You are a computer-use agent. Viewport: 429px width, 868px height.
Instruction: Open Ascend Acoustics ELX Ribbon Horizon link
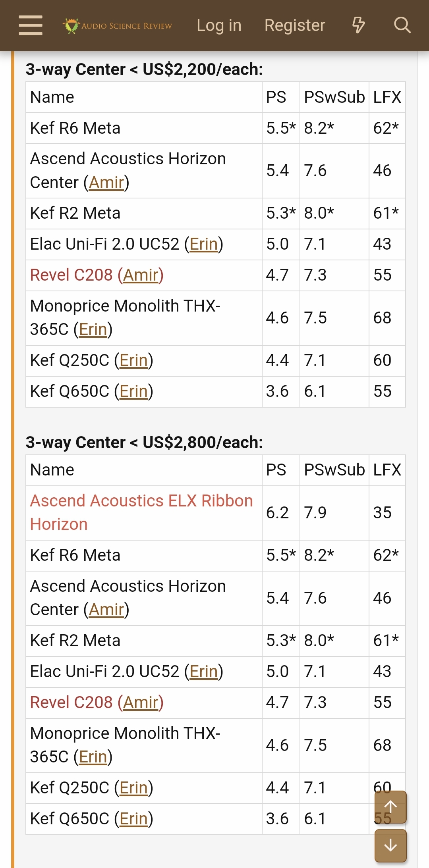click(x=141, y=512)
